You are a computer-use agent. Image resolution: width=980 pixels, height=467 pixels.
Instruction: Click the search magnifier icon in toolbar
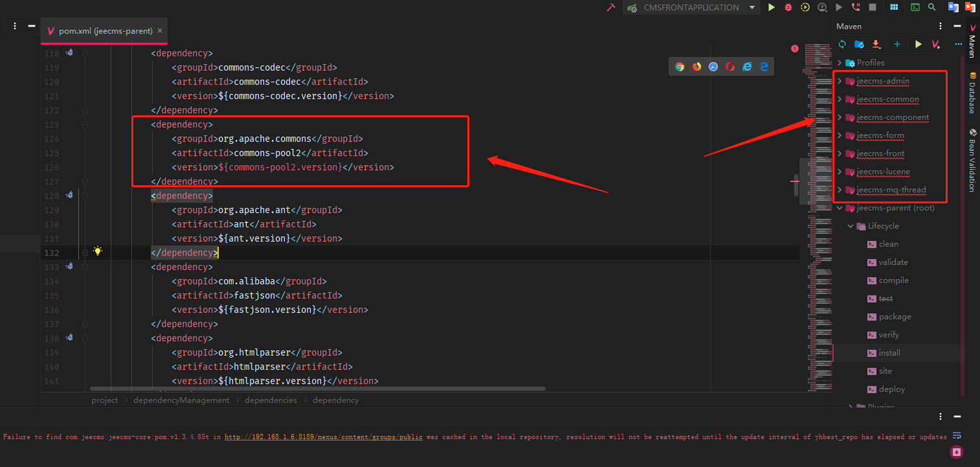click(x=932, y=7)
